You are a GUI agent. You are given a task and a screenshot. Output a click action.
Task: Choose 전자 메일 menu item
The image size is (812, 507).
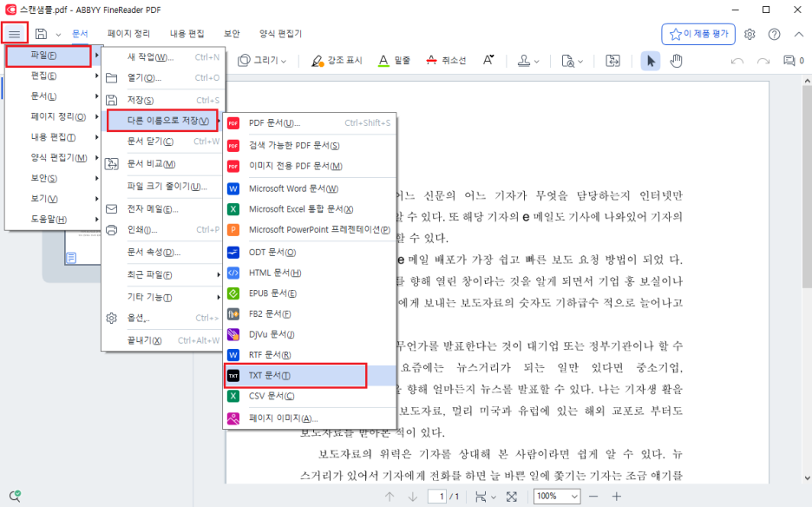point(162,209)
